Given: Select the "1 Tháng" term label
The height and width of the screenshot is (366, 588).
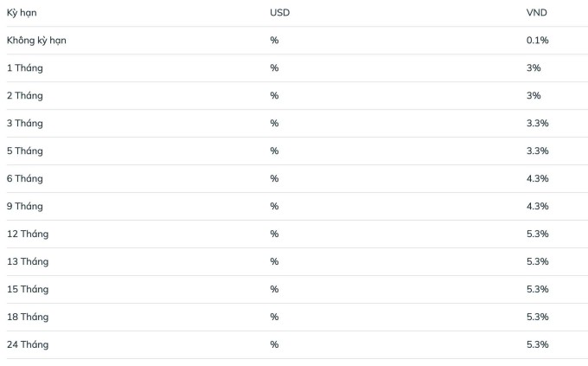Looking at the screenshot, I should (24, 67).
